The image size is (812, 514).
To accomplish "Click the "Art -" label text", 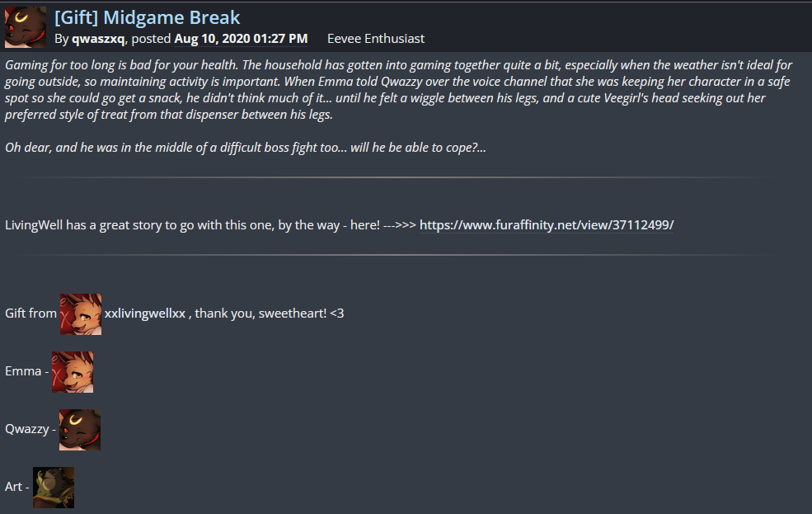I will pyautogui.click(x=16, y=487).
